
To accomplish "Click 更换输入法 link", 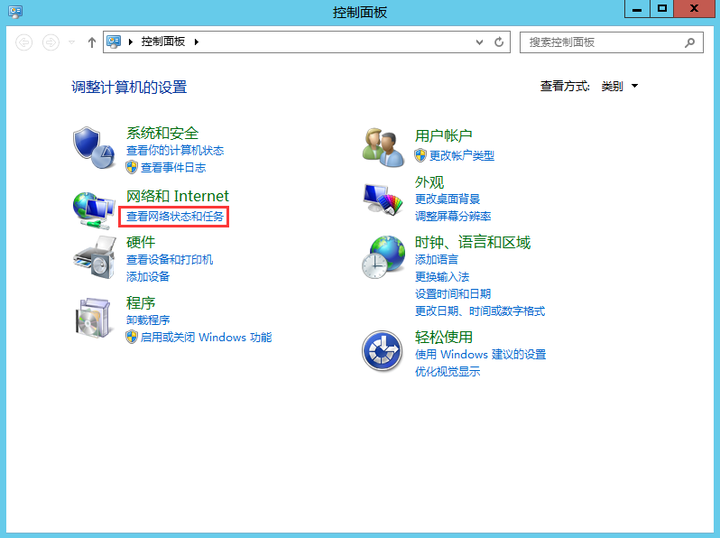I will click(x=442, y=277).
